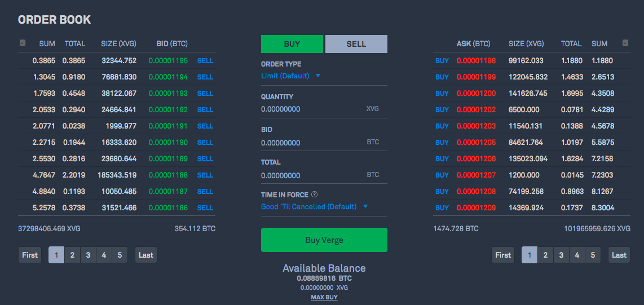This screenshot has width=644, height=305.
Task: Click the Bid price input field
Action: [x=310, y=143]
